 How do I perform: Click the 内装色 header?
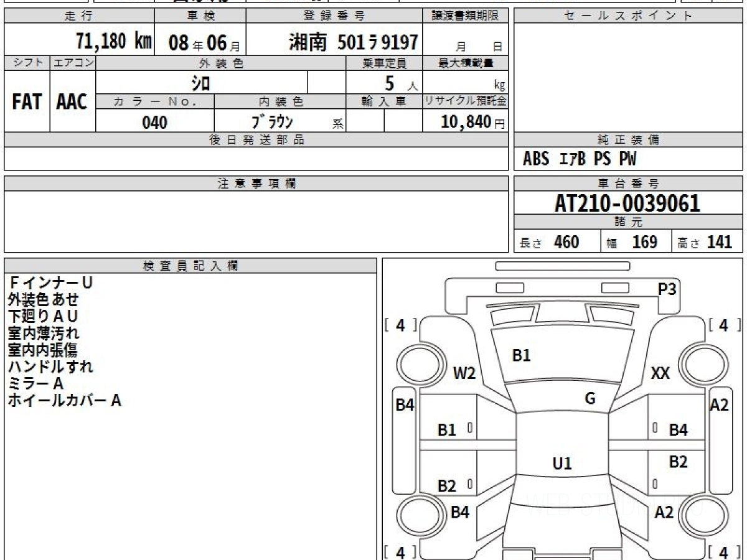point(280,102)
